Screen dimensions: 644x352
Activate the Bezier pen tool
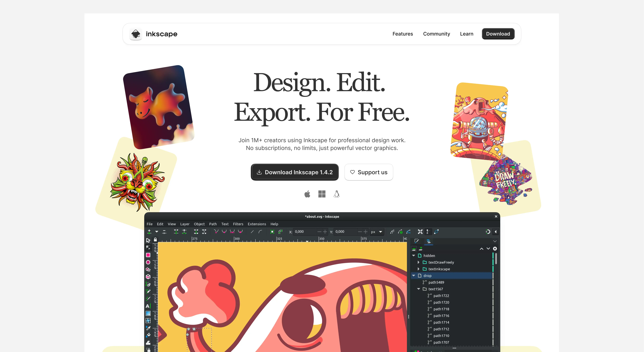tap(148, 284)
